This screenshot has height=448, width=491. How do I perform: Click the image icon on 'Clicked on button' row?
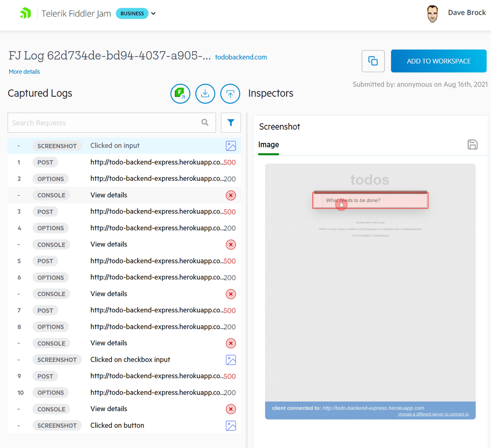point(231,426)
